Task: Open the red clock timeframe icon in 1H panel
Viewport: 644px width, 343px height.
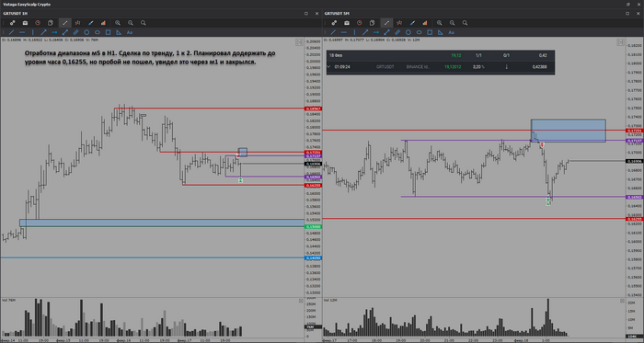Action: coord(38,23)
